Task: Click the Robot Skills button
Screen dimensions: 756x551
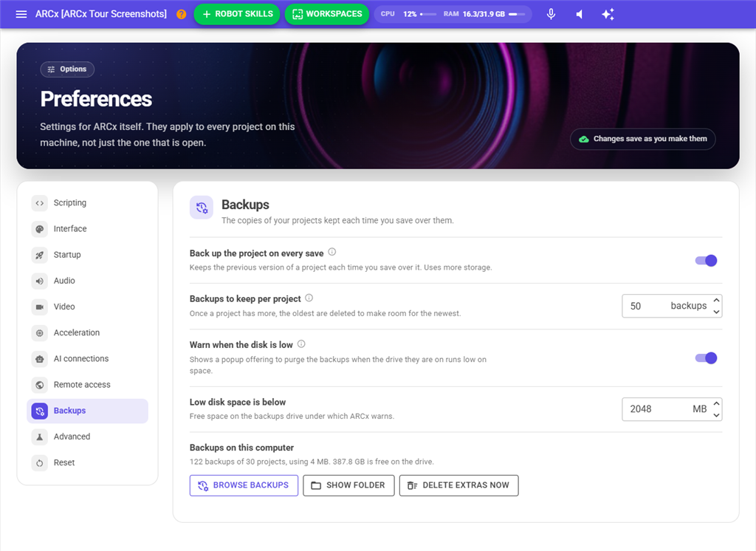Action: [237, 14]
